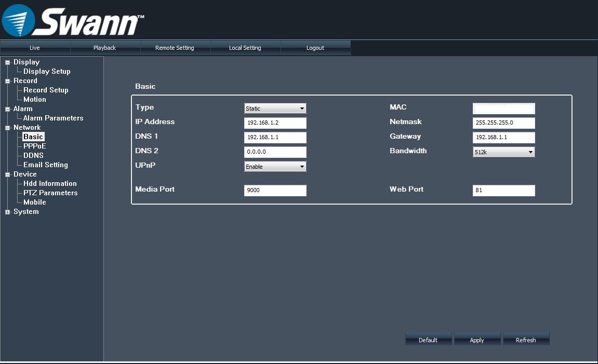This screenshot has height=364, width=598.
Task: Click the Basic section heading
Action: pyautogui.click(x=145, y=86)
